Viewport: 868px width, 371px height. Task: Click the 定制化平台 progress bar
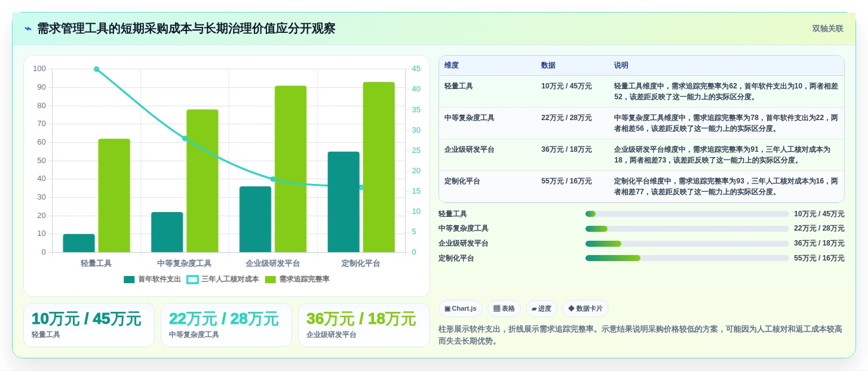tap(687, 258)
